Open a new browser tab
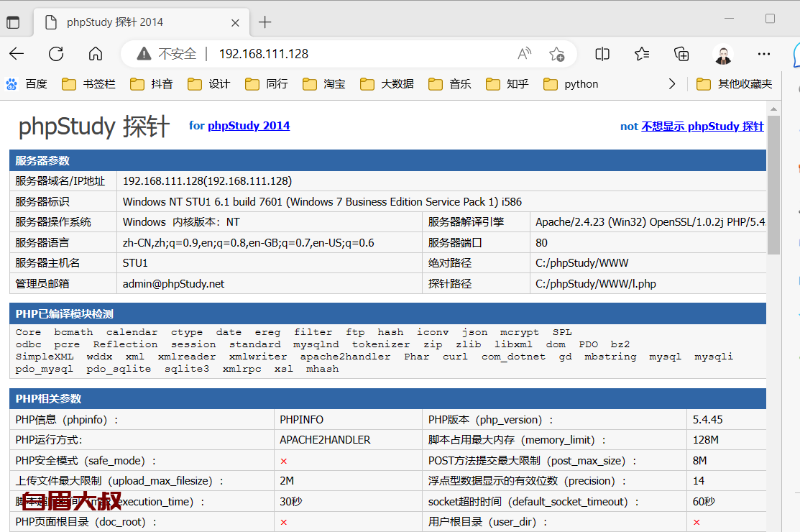This screenshot has width=800, height=532. tap(265, 22)
